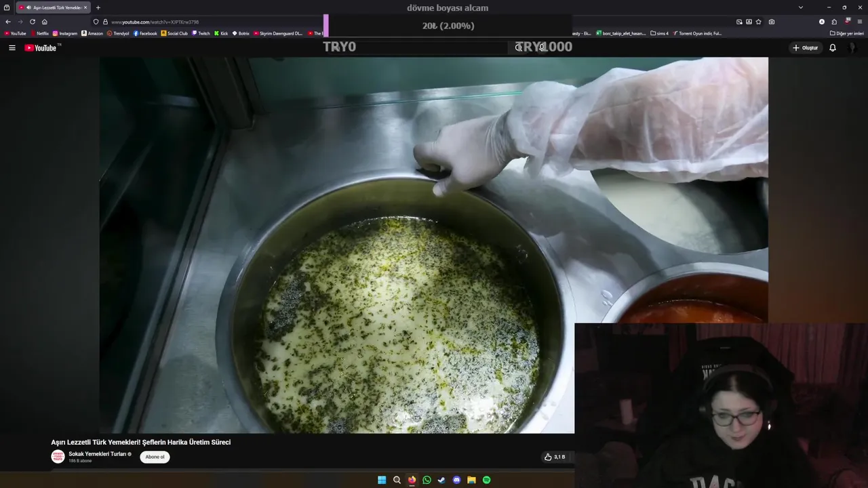Screen dimensions: 868x488
Task: Go back to the previous page
Action: tap(8, 22)
